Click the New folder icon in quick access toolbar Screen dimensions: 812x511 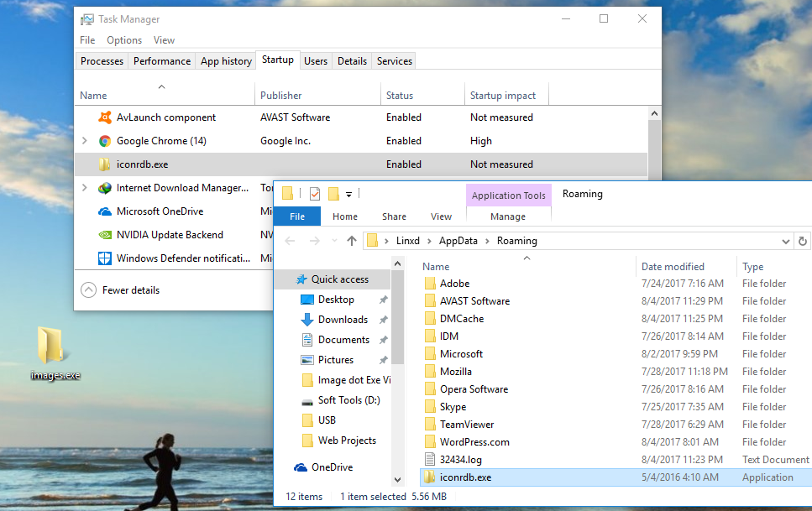333,194
